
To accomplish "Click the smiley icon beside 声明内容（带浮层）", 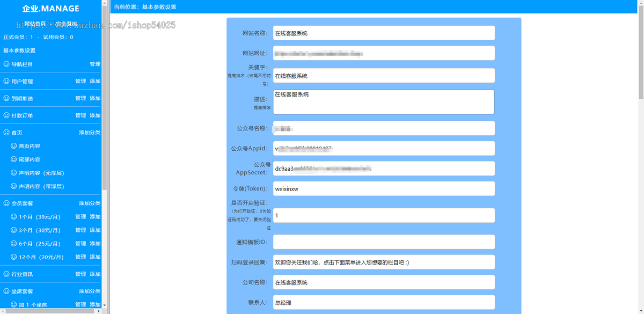I will (14, 186).
